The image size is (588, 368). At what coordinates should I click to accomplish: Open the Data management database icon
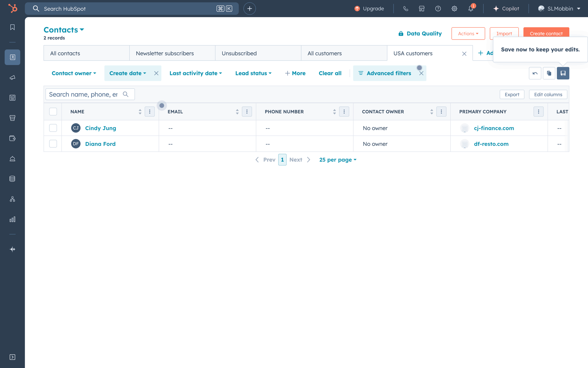(12, 179)
